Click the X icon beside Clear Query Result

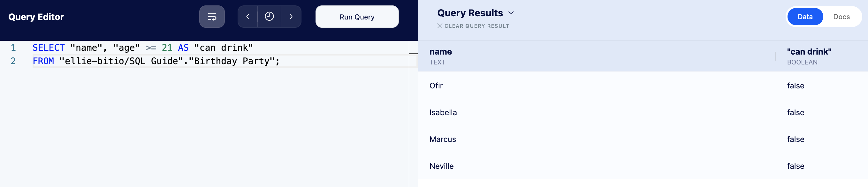pos(440,26)
